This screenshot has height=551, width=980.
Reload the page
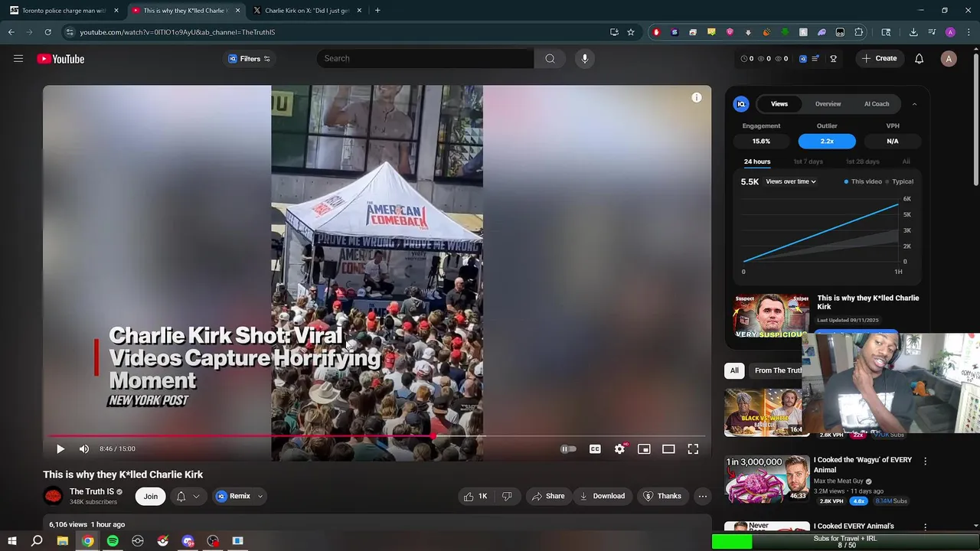pos(47,32)
